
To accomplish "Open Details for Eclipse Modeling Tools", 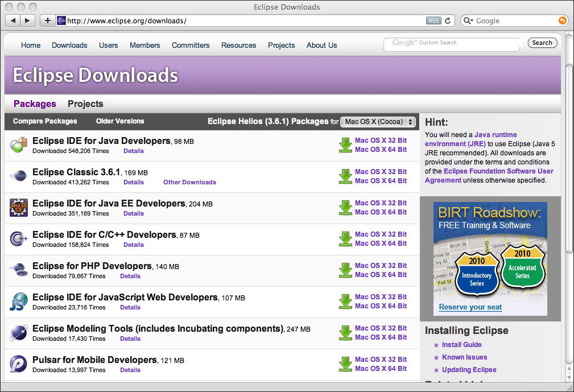I will tap(130, 339).
